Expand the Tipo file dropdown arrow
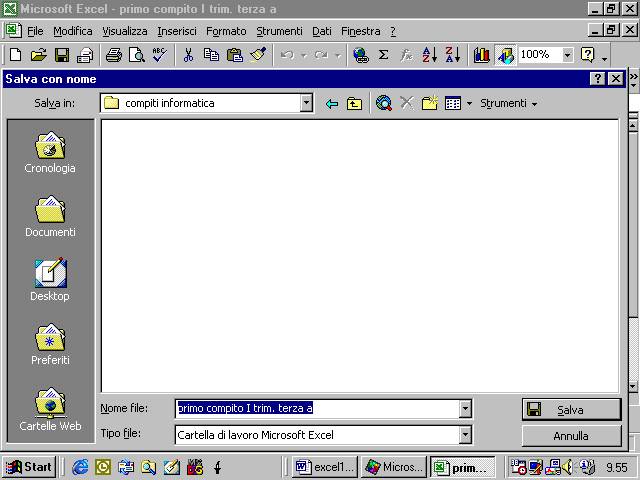 coord(465,435)
